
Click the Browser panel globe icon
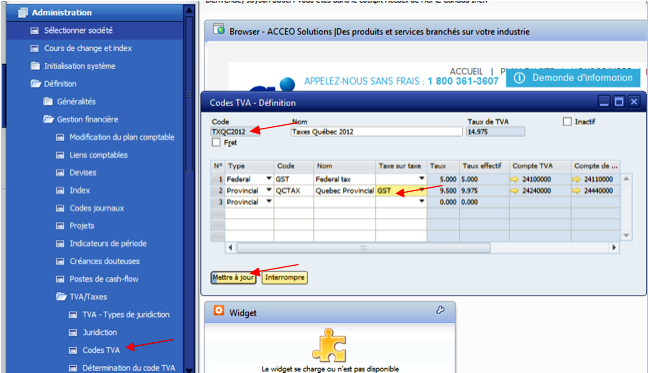click(x=219, y=29)
